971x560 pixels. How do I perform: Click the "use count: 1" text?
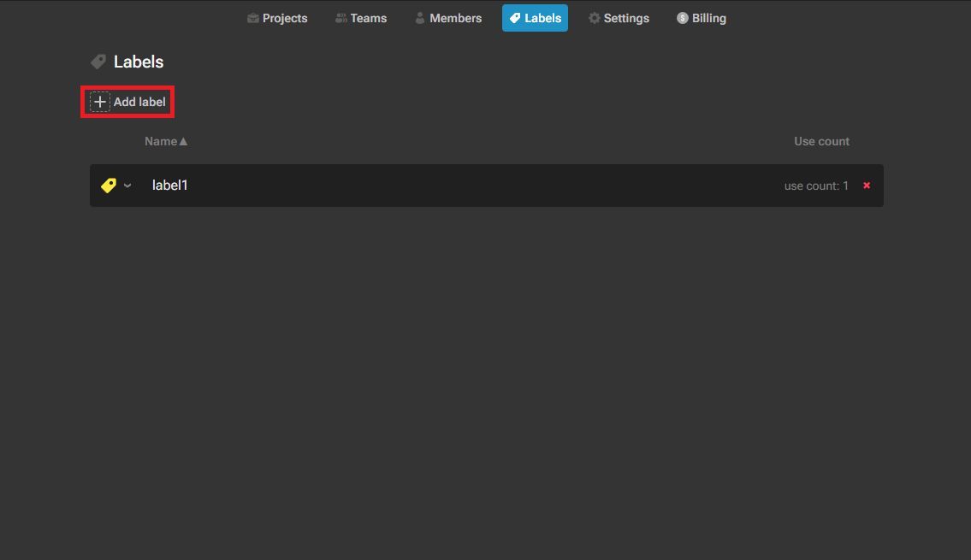816,186
